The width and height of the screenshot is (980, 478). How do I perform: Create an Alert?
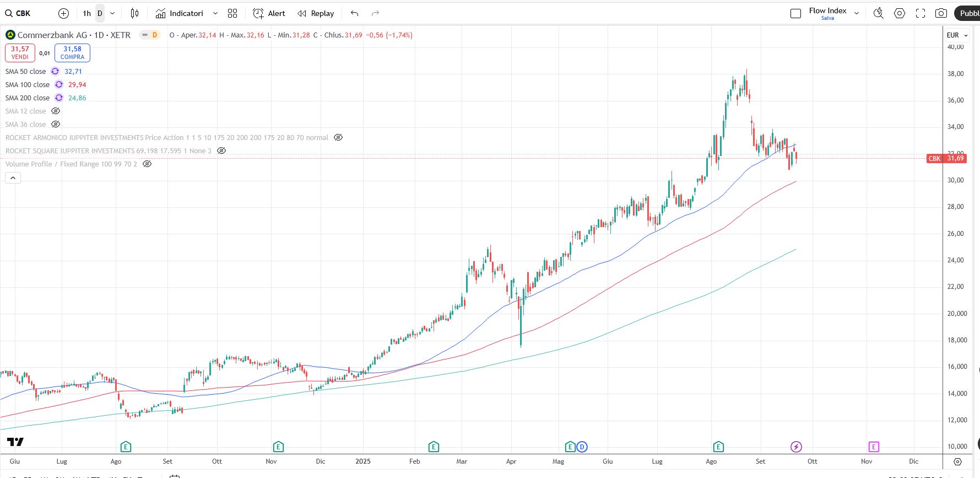(x=269, y=13)
